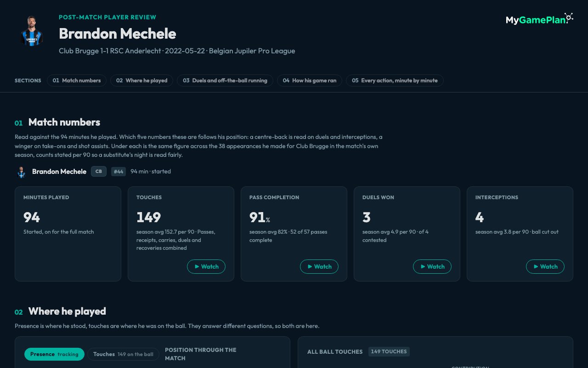Click the MyGamePlan logo
588x368 pixels.
tap(539, 19)
